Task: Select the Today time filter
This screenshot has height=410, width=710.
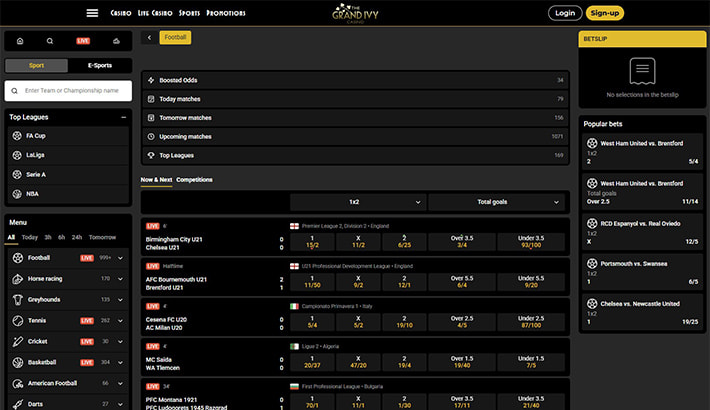Action: point(30,237)
